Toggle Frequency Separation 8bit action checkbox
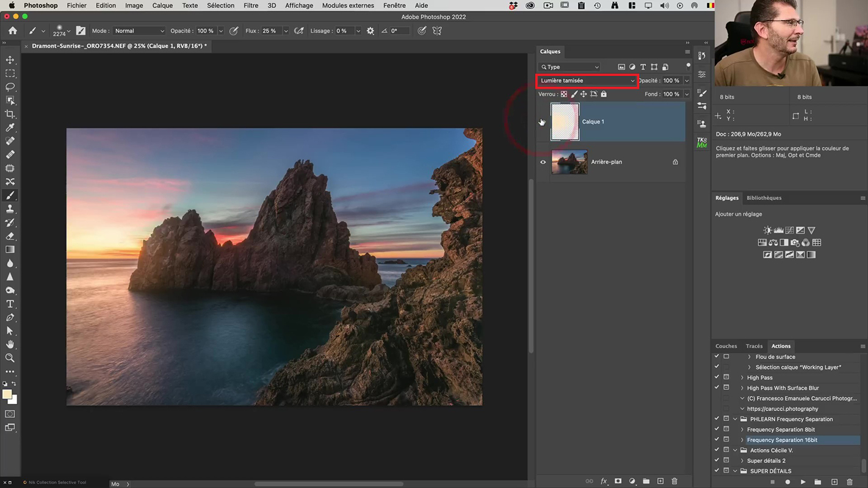The image size is (868, 488). point(717,429)
